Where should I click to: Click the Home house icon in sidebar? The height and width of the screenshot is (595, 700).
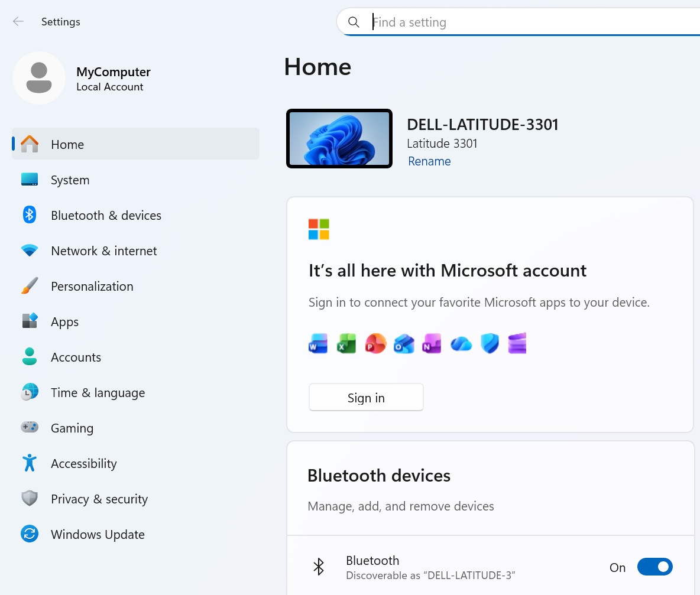pyautogui.click(x=30, y=144)
